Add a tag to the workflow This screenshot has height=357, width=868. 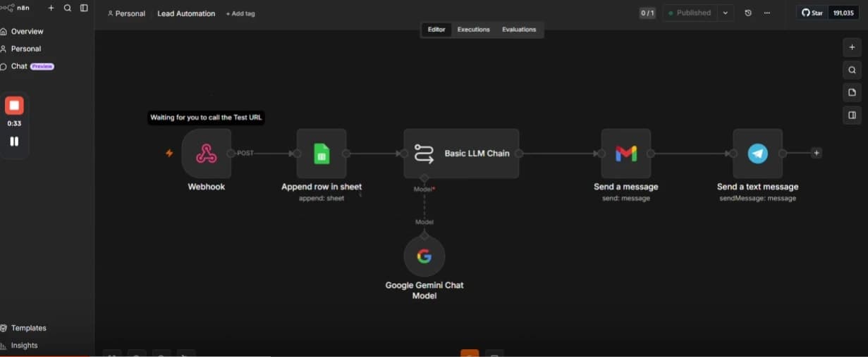[x=240, y=13]
